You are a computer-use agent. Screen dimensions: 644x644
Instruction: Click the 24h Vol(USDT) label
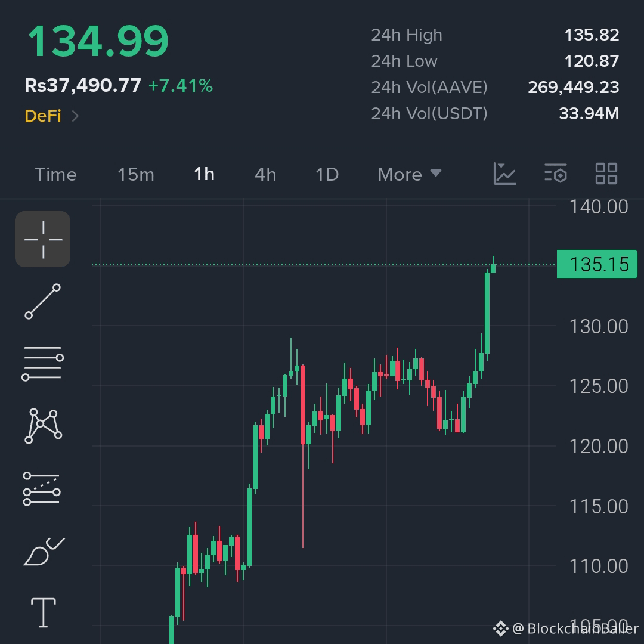(x=429, y=114)
